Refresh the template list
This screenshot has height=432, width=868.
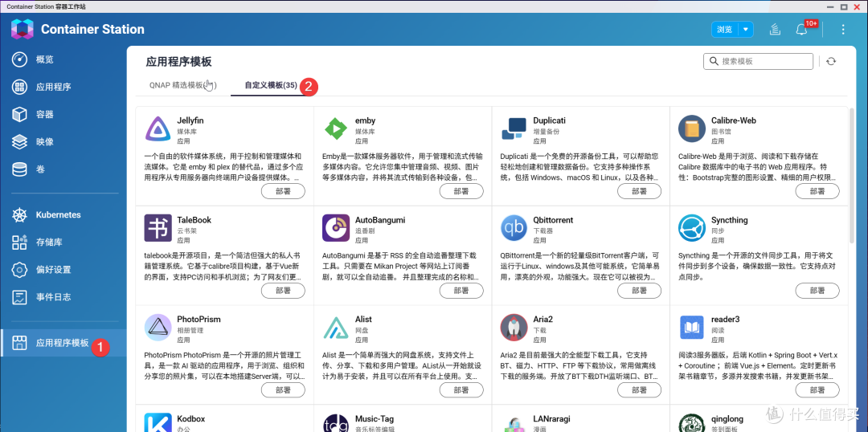tap(831, 61)
